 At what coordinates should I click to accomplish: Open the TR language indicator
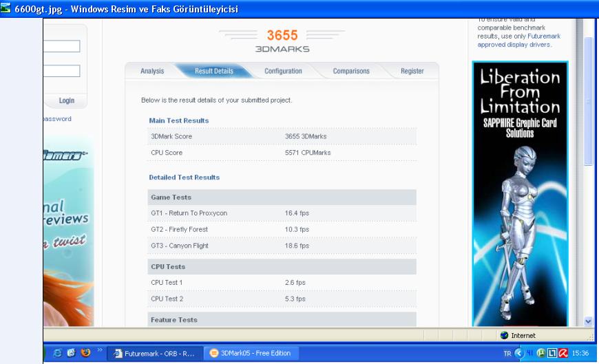507,354
